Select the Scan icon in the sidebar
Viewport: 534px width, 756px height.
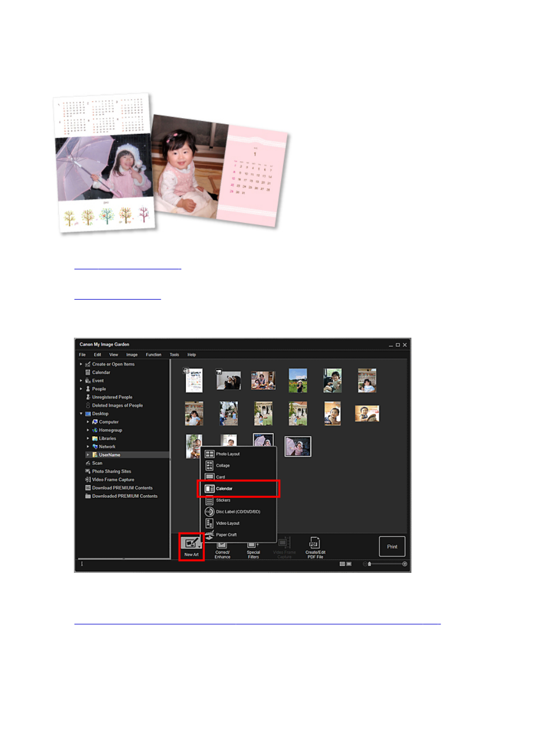tap(88, 463)
